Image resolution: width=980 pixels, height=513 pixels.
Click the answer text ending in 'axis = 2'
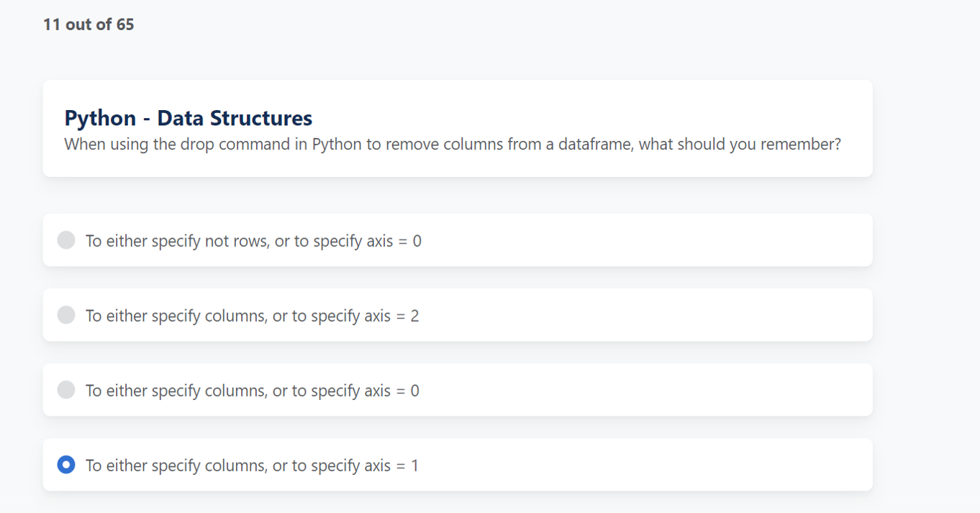pos(252,316)
